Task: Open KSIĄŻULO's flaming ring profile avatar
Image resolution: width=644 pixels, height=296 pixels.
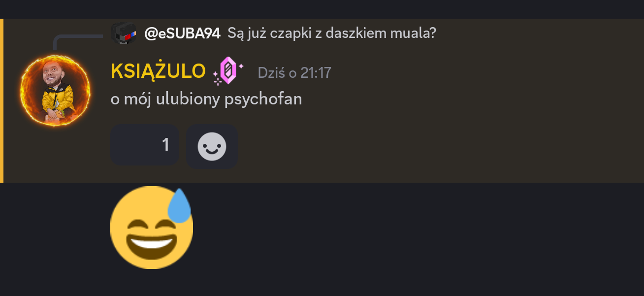Action: pyautogui.click(x=55, y=91)
